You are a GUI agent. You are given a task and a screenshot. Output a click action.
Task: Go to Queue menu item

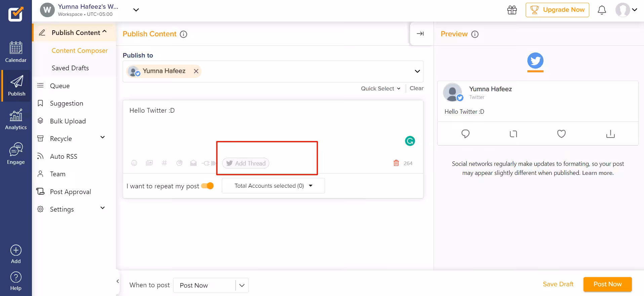(x=60, y=86)
